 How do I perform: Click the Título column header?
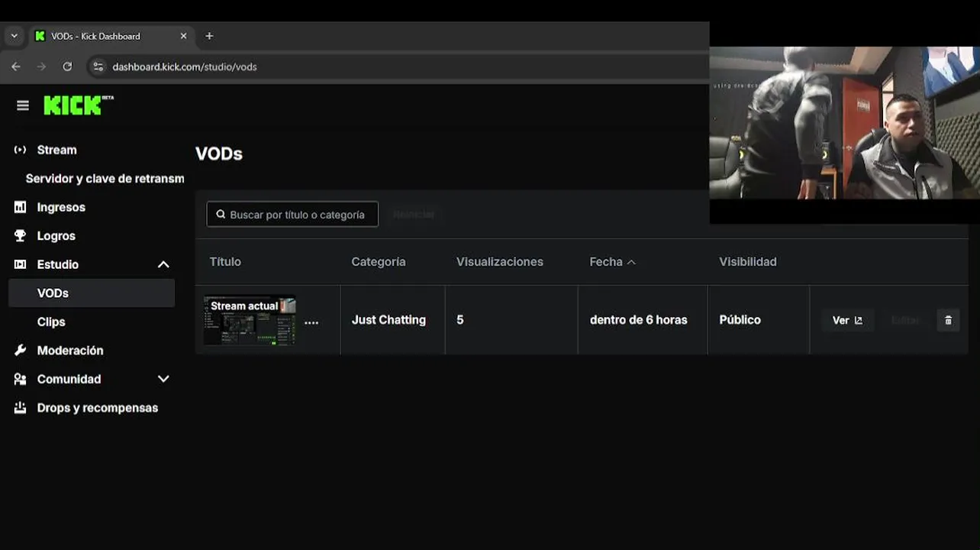225,262
